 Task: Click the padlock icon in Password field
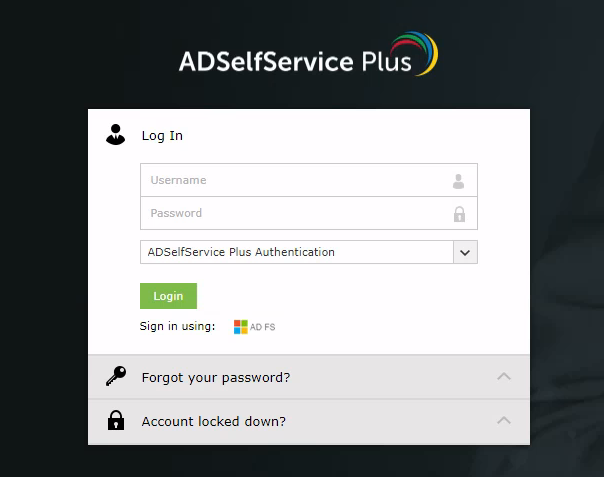pos(459,214)
